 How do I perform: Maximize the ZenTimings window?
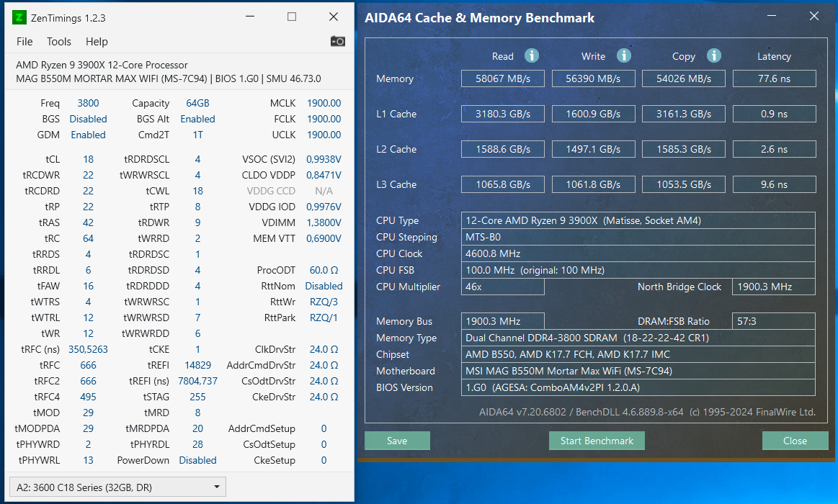point(292,17)
